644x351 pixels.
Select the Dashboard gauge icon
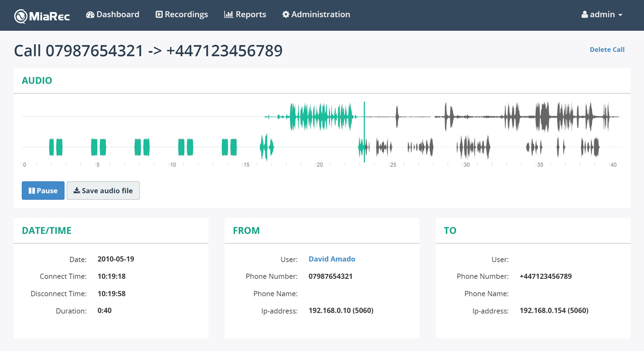(x=90, y=14)
